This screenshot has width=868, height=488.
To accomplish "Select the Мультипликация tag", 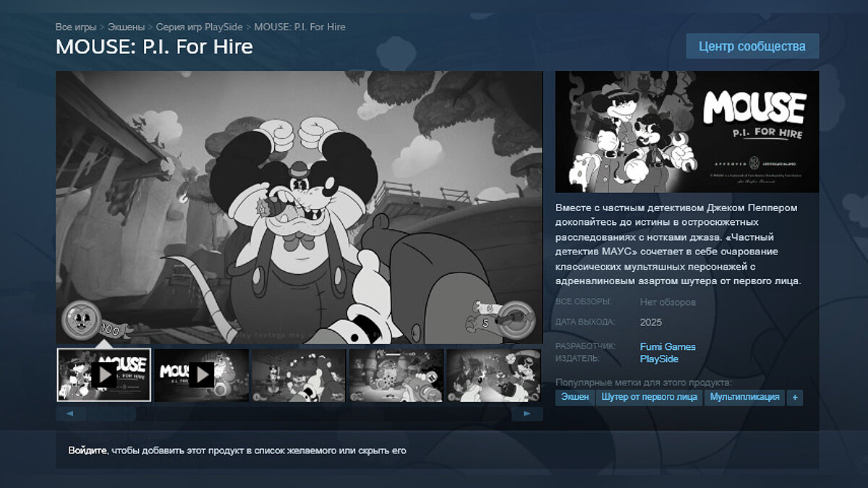I will click(x=744, y=397).
